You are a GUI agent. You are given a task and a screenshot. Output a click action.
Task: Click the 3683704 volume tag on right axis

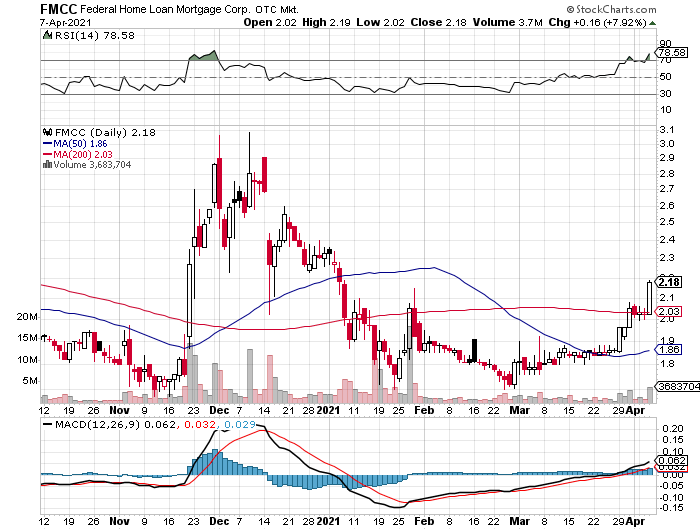678,386
